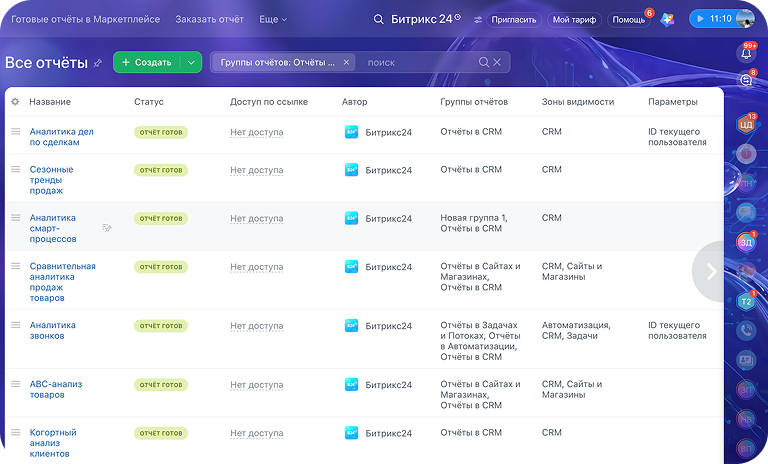
Task: Click Нет доступа in ABC-анализ товаров row
Action: click(x=257, y=385)
